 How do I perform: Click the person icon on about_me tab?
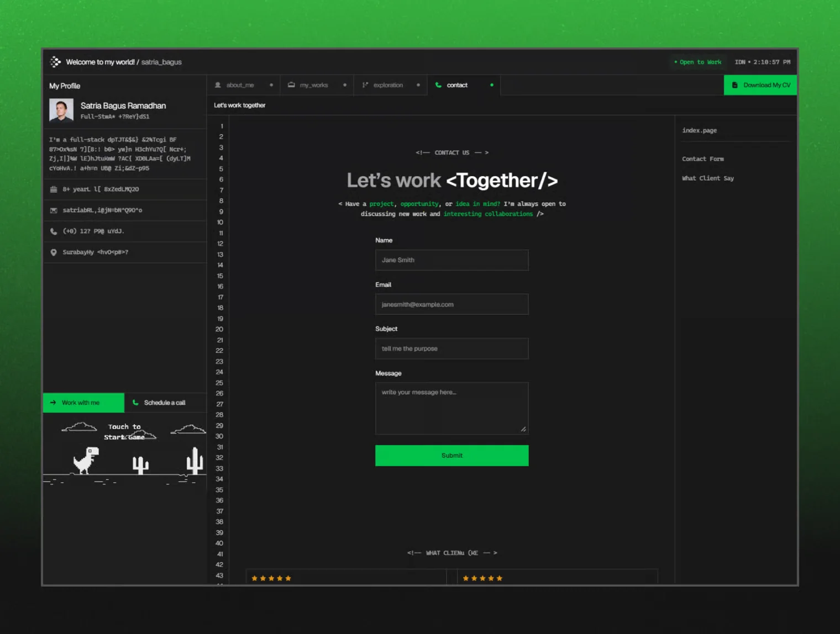tap(218, 85)
